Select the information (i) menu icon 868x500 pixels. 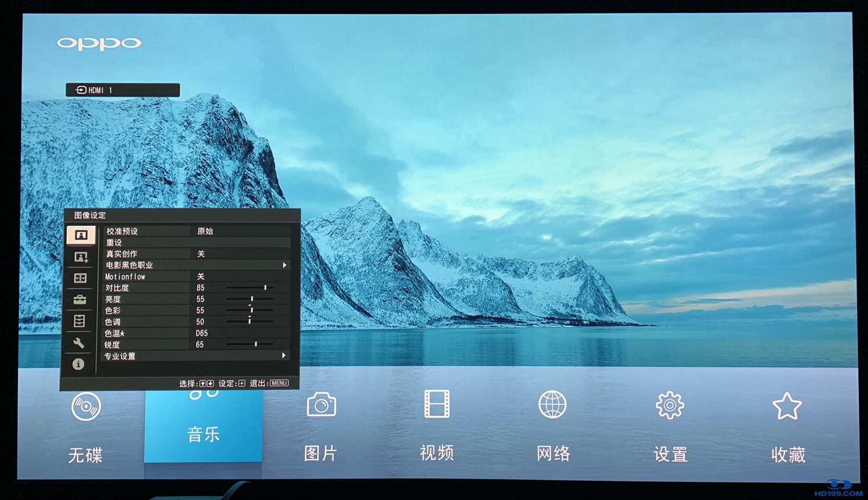(79, 364)
